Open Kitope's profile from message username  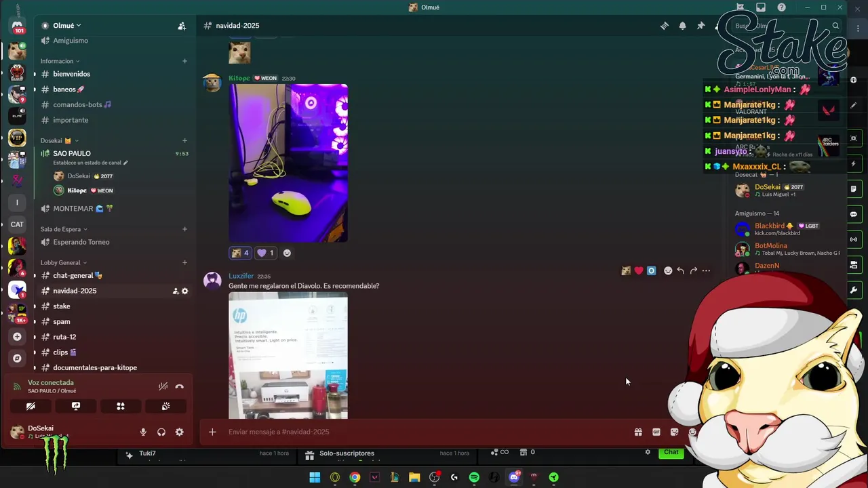pyautogui.click(x=239, y=78)
